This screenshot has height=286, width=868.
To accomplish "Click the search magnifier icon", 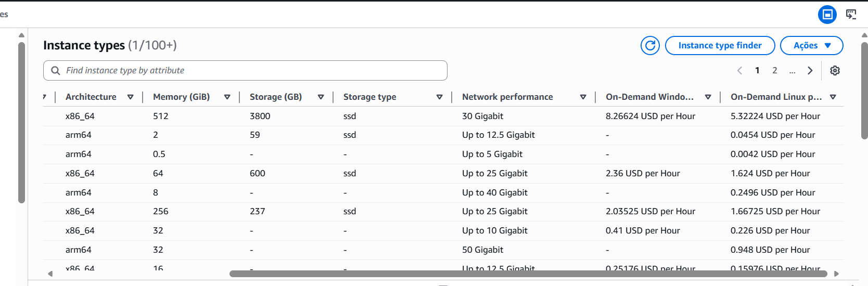I will coord(56,71).
